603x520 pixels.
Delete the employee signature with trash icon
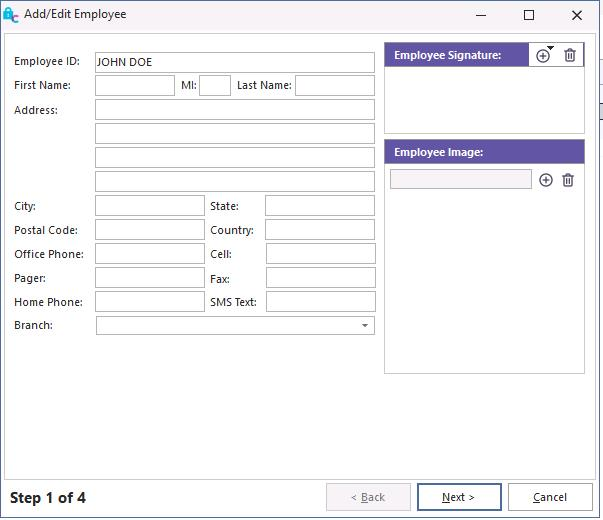[x=570, y=56]
